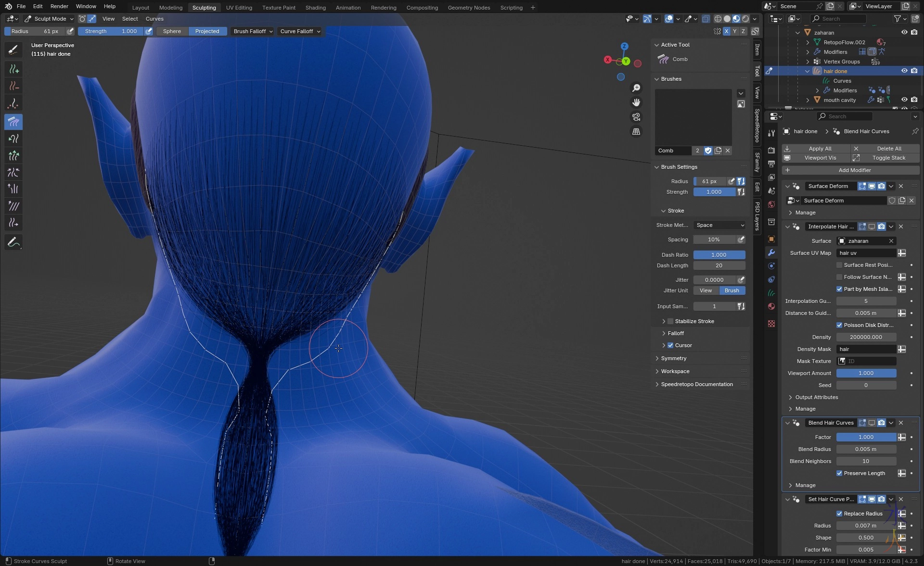This screenshot has width=924, height=566.
Task: Select the Snake Hook brush tool
Action: (x=13, y=139)
